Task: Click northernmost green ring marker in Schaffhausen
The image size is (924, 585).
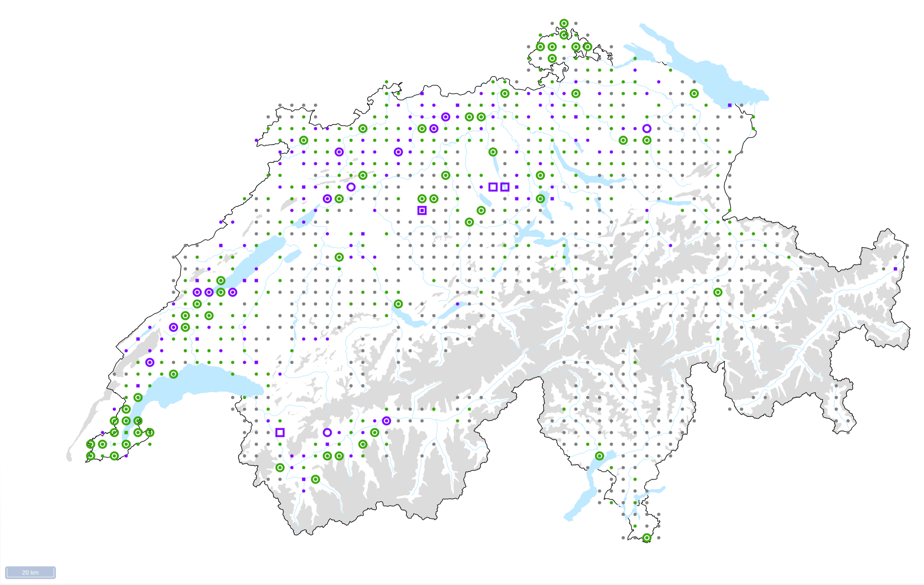Action: click(x=564, y=23)
